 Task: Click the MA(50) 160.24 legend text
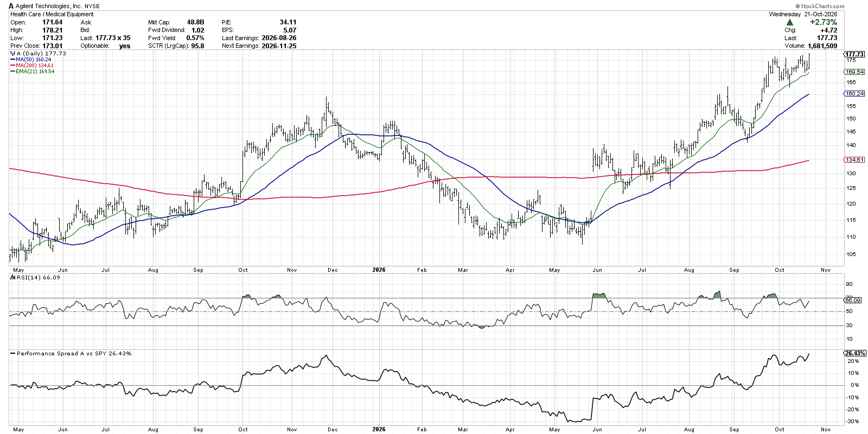point(34,60)
